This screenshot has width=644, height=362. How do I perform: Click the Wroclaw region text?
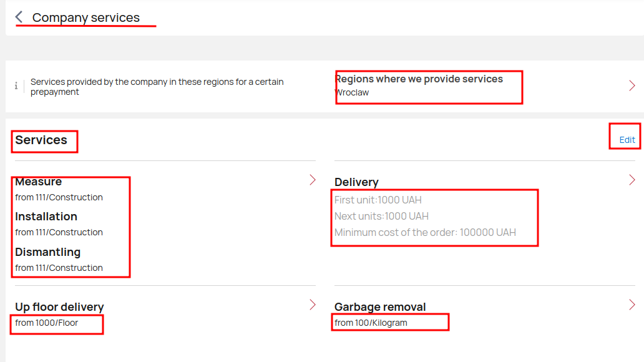point(352,92)
